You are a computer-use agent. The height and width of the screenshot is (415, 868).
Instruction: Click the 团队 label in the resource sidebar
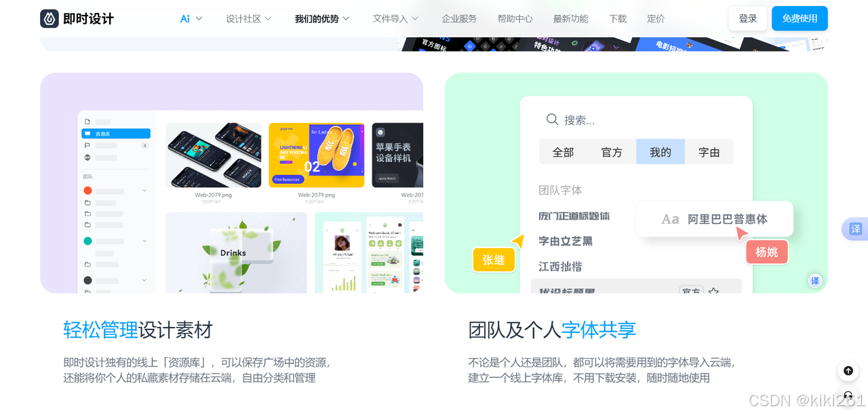click(x=87, y=176)
